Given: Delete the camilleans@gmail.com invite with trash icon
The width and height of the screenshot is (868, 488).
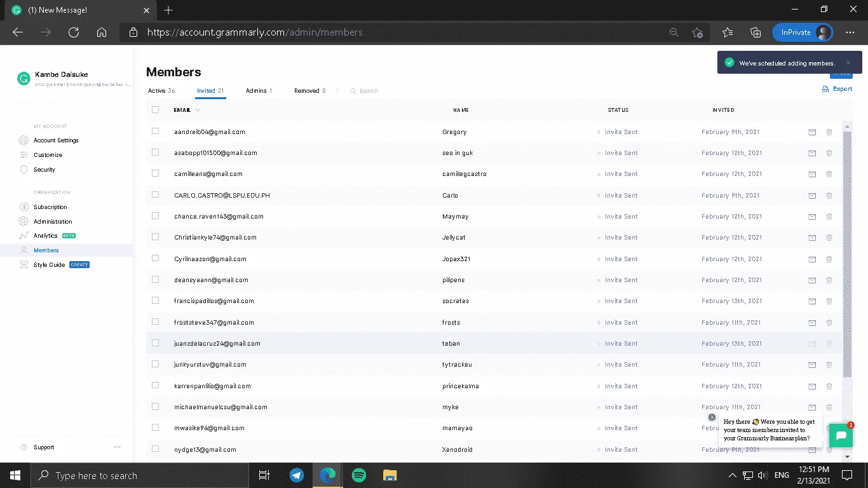Looking at the screenshot, I should pyautogui.click(x=829, y=174).
